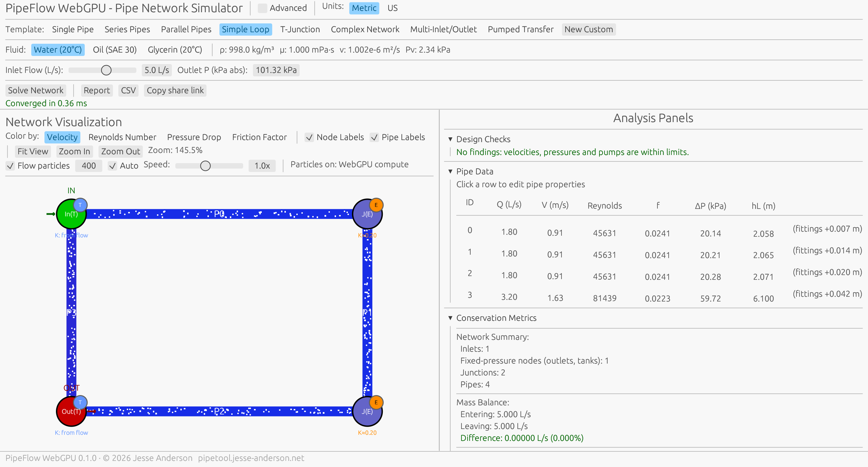The width and height of the screenshot is (868, 467).
Task: Select pipe P1 in the network
Action: pos(367,312)
